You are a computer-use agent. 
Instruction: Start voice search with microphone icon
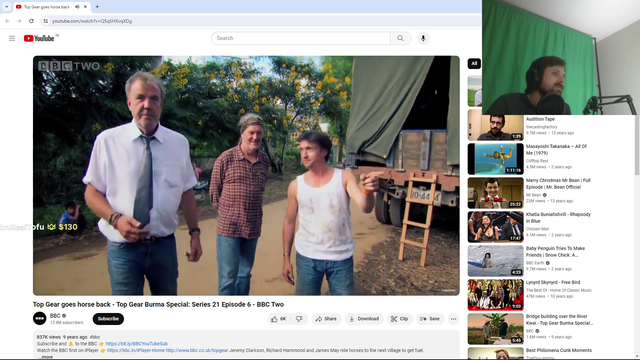click(x=423, y=38)
